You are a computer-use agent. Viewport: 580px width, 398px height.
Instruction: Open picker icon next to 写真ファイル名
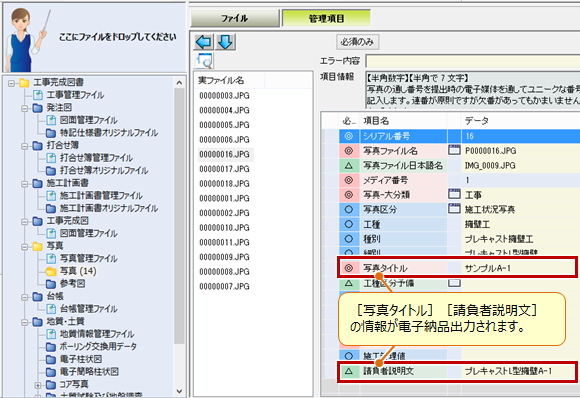click(x=454, y=150)
